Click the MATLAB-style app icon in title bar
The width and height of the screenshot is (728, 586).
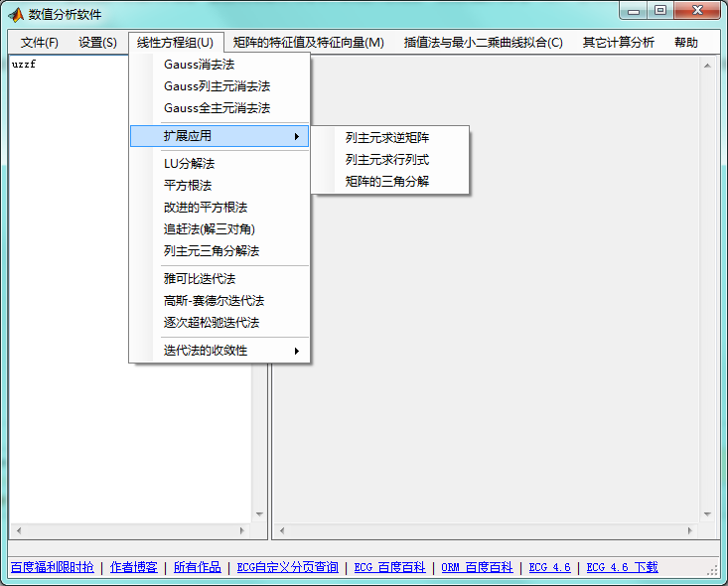coord(16,14)
